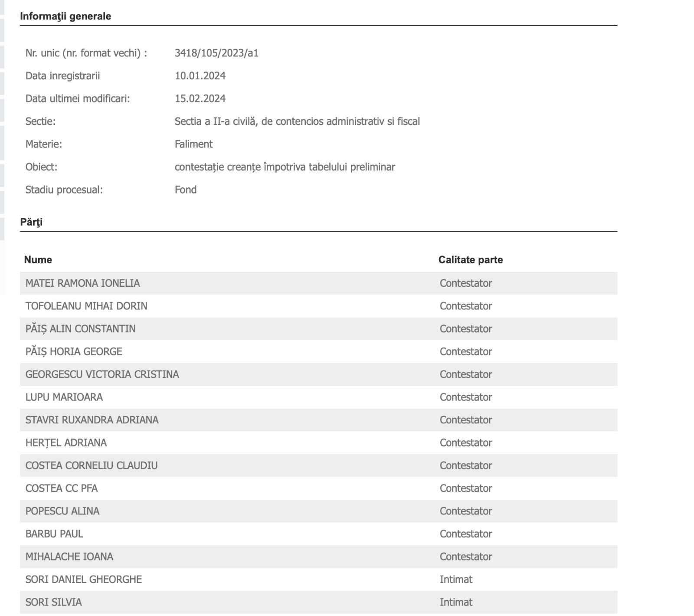694x616 pixels.
Task: Click the PĂIȘ ALIN CONSTANTIN entry
Action: pyautogui.click(x=81, y=329)
